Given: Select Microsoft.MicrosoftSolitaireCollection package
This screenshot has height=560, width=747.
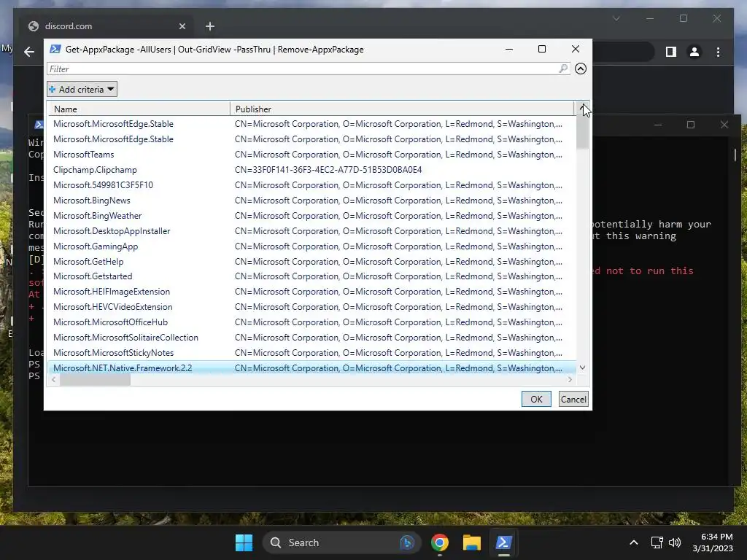Looking at the screenshot, I should click(311, 337).
